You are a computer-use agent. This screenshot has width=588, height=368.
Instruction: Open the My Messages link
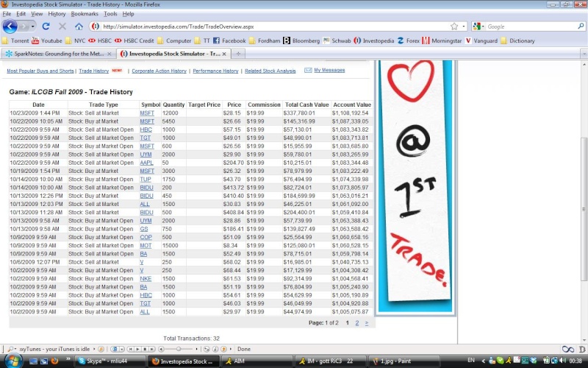coord(329,70)
